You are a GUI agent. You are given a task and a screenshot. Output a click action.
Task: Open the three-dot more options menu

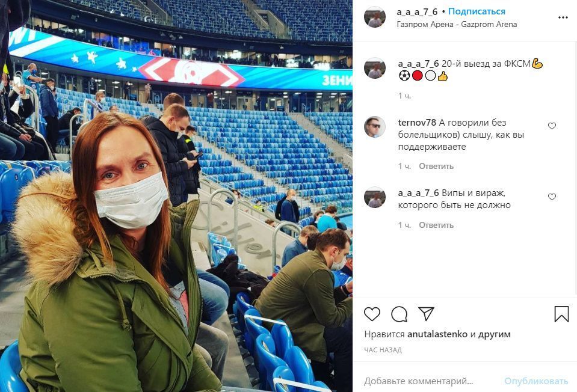563,17
